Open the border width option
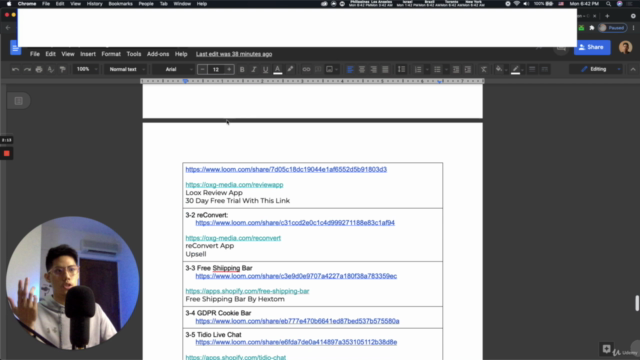 coord(532,69)
